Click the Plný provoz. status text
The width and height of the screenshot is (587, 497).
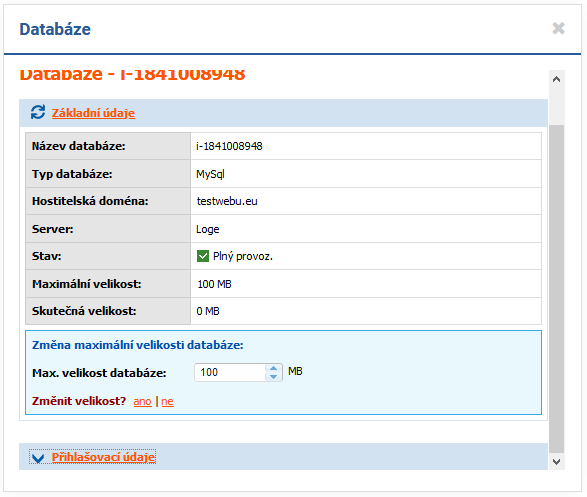243,256
